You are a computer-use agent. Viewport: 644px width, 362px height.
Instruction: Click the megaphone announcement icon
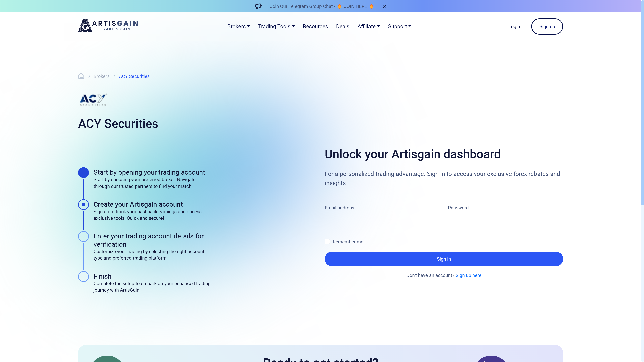[x=258, y=6]
